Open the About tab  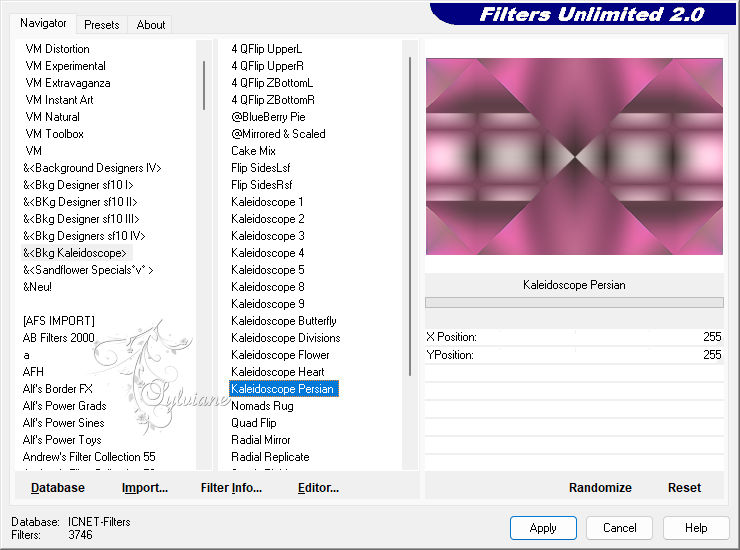151,25
